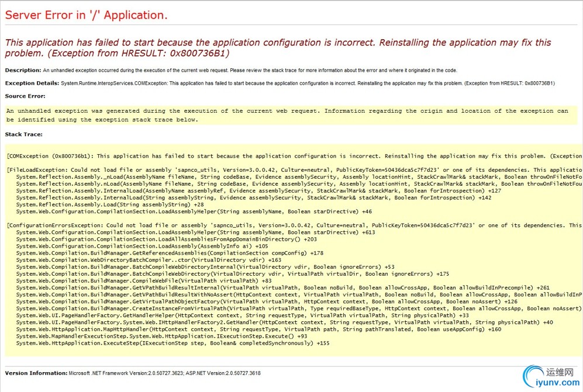The height and width of the screenshot is (392, 583).
Task: Click the Assembly.InternalLoad(AssemblyName assemblyRef) +127 line
Action: pos(258,190)
